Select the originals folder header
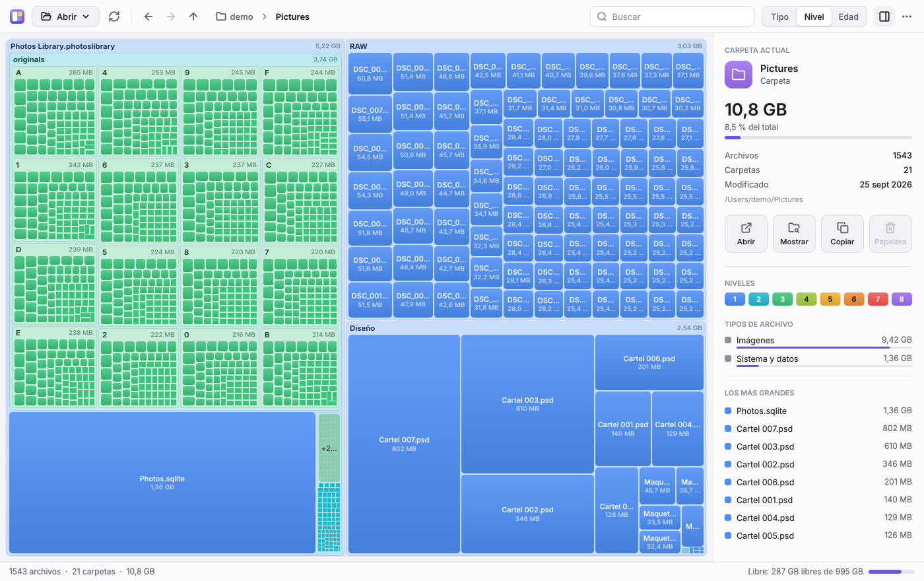This screenshot has height=581, width=924. [x=175, y=59]
